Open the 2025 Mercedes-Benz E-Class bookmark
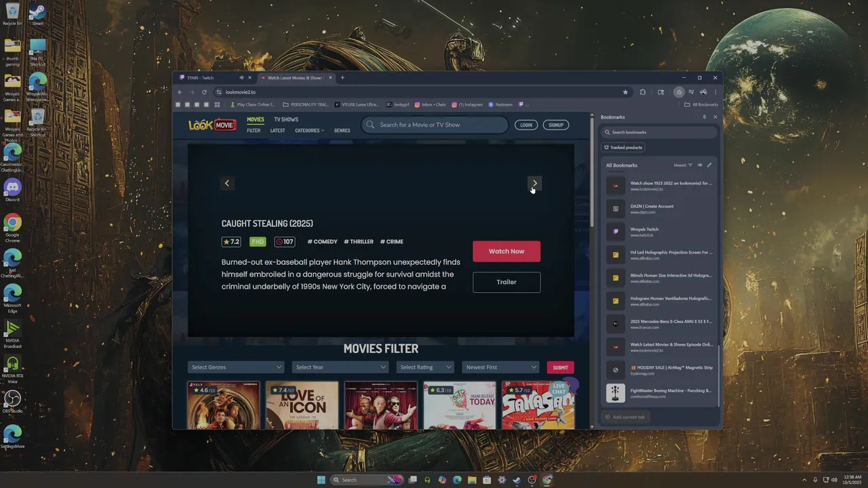This screenshot has height=488, width=868. tap(659, 324)
